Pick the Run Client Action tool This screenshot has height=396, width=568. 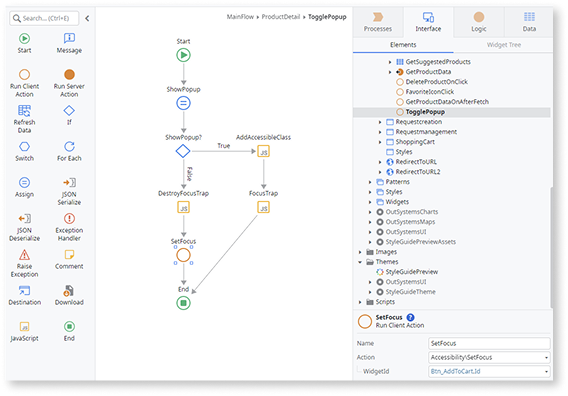24,83
